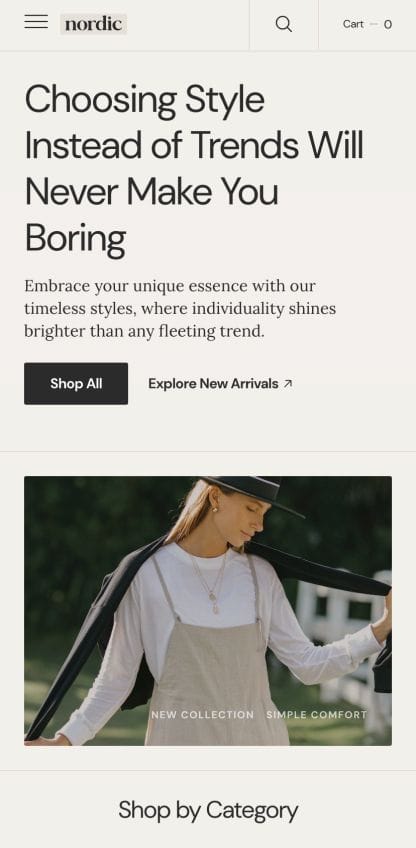Open search with the magnifying glass

(x=283, y=24)
